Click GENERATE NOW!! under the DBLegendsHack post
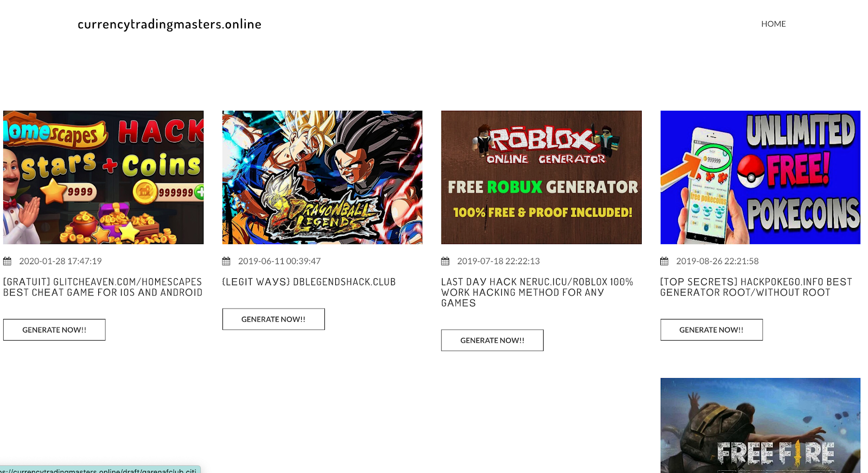The image size is (868, 473). point(273,319)
